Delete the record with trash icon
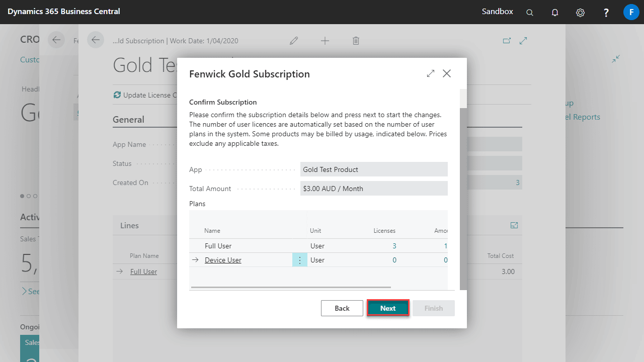Image resolution: width=644 pixels, height=362 pixels. [x=356, y=41]
